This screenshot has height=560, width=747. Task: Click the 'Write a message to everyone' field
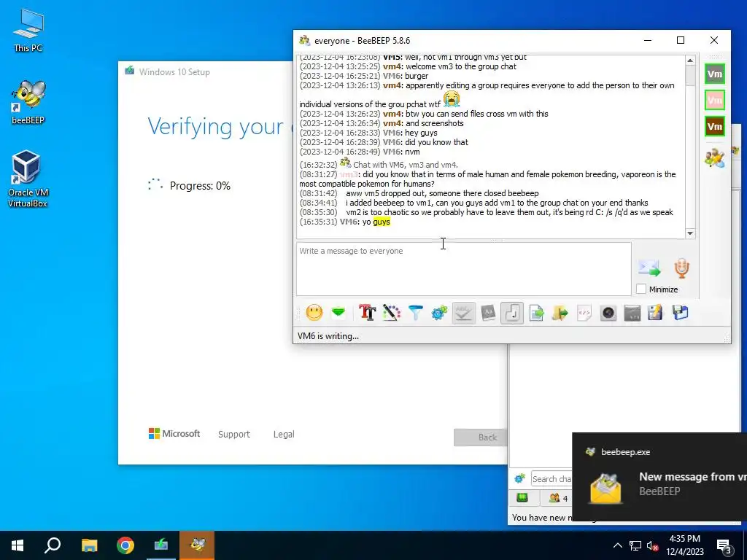click(x=463, y=269)
